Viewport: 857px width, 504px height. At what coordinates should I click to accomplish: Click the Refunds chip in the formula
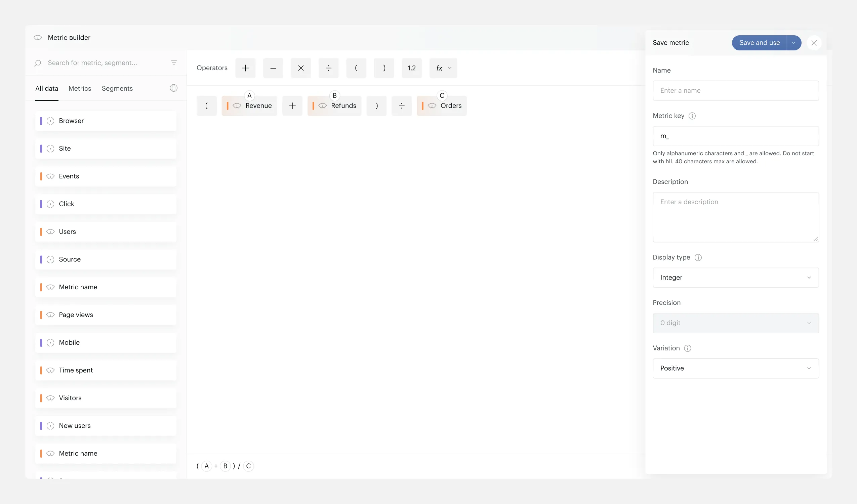point(334,106)
